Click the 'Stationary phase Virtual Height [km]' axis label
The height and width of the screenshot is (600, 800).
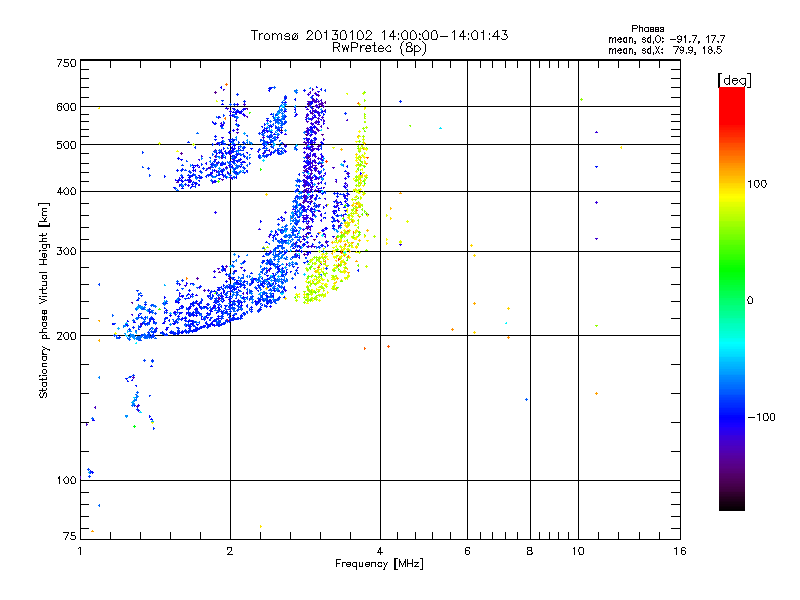click(44, 300)
